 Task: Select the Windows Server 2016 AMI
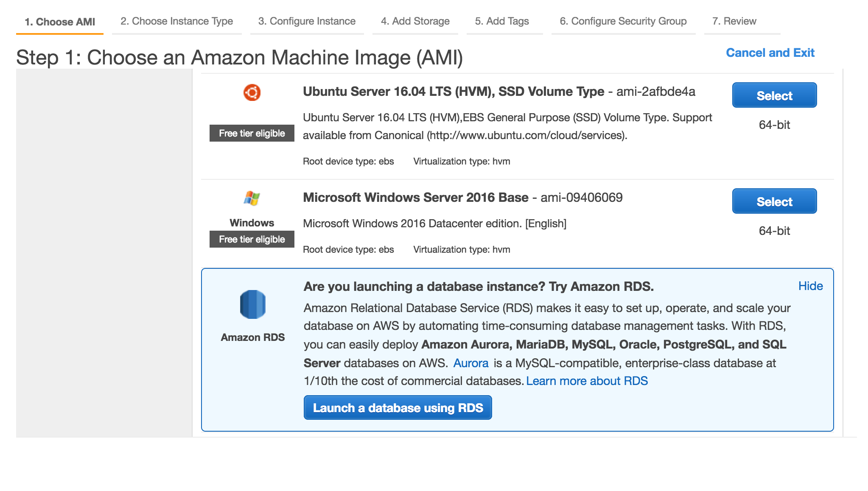(x=774, y=201)
